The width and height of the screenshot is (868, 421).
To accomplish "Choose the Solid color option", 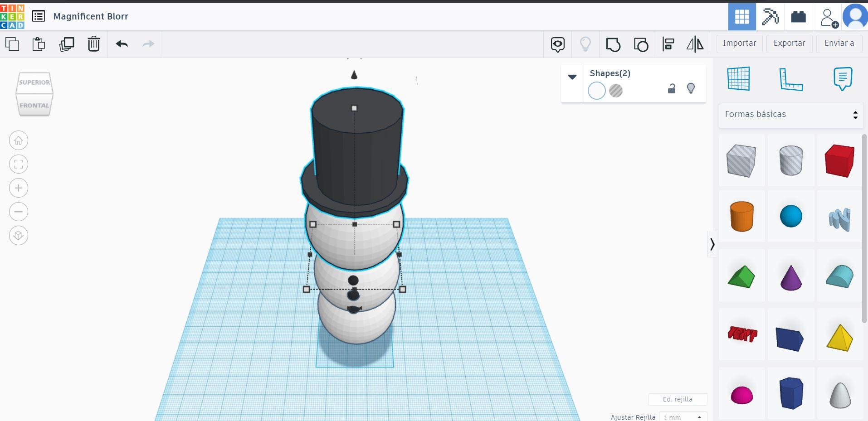I will pyautogui.click(x=596, y=91).
